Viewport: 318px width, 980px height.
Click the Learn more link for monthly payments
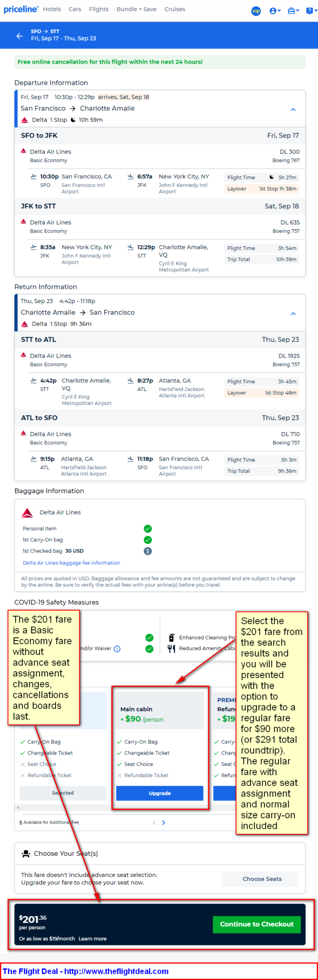(x=93, y=939)
